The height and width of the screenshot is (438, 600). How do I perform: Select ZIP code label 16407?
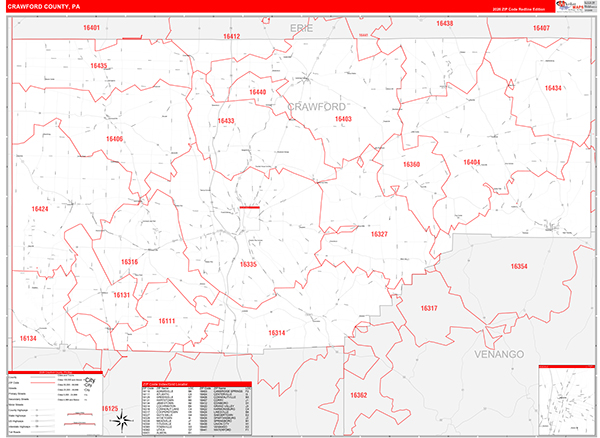point(541,28)
